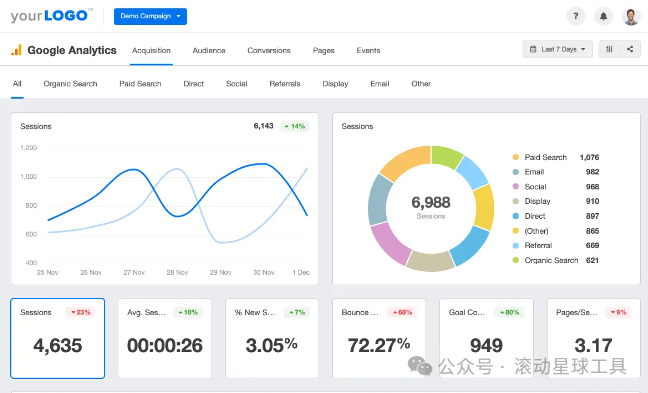The height and width of the screenshot is (393, 648).
Task: Click the Paid Search legend color dot
Action: tap(515, 157)
